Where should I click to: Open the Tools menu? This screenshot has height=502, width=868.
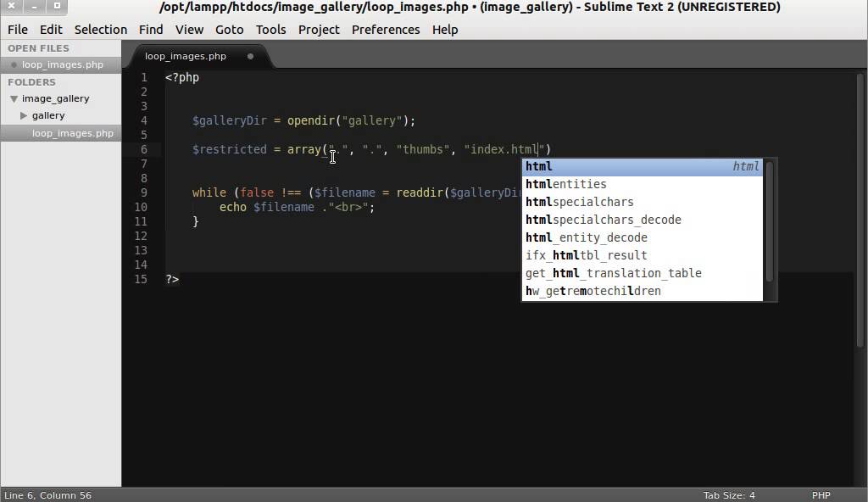[270, 30]
